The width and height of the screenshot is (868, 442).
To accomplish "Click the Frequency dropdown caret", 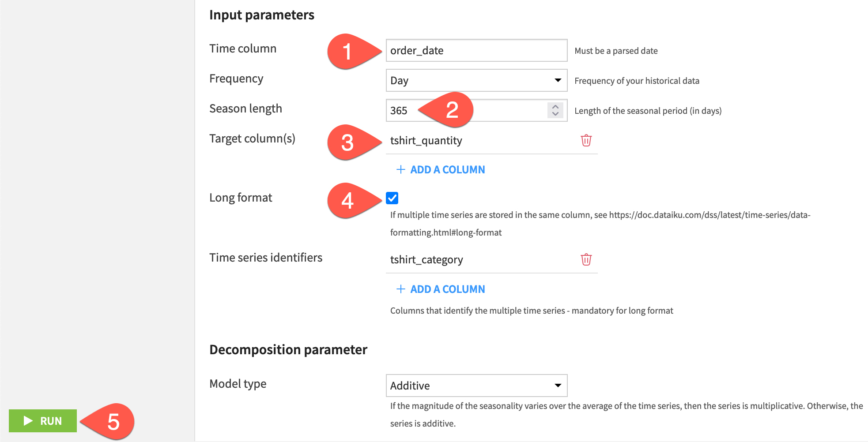I will [x=557, y=80].
